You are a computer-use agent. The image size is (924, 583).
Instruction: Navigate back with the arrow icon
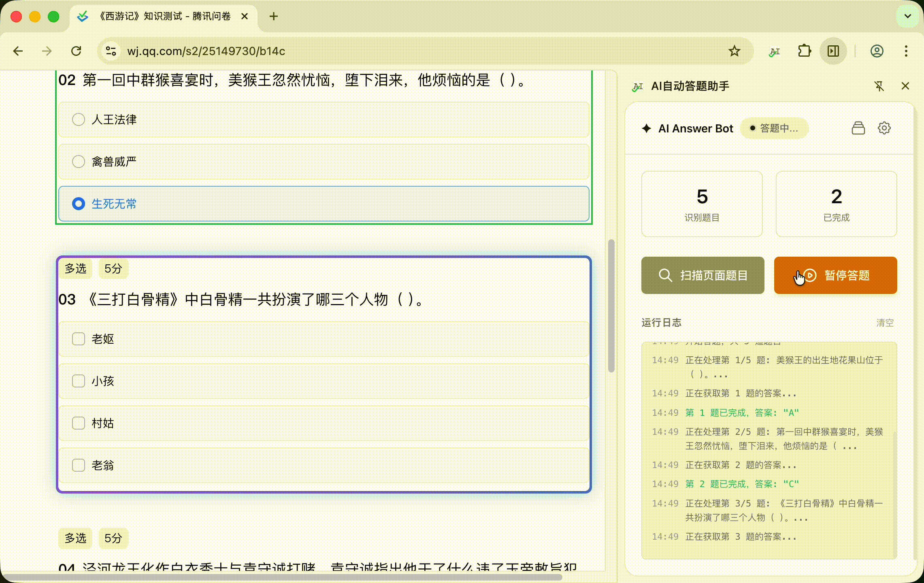pyautogui.click(x=18, y=51)
